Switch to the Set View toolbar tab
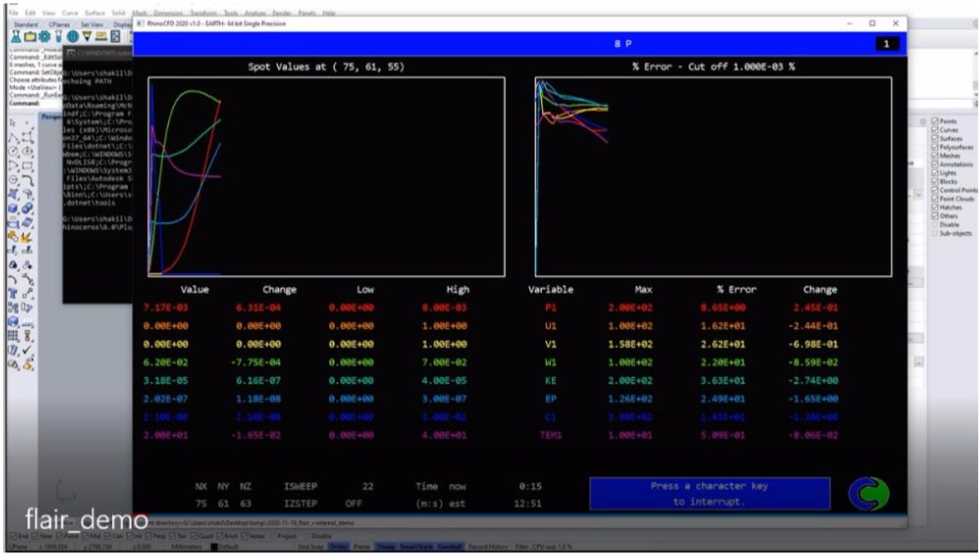 click(92, 25)
